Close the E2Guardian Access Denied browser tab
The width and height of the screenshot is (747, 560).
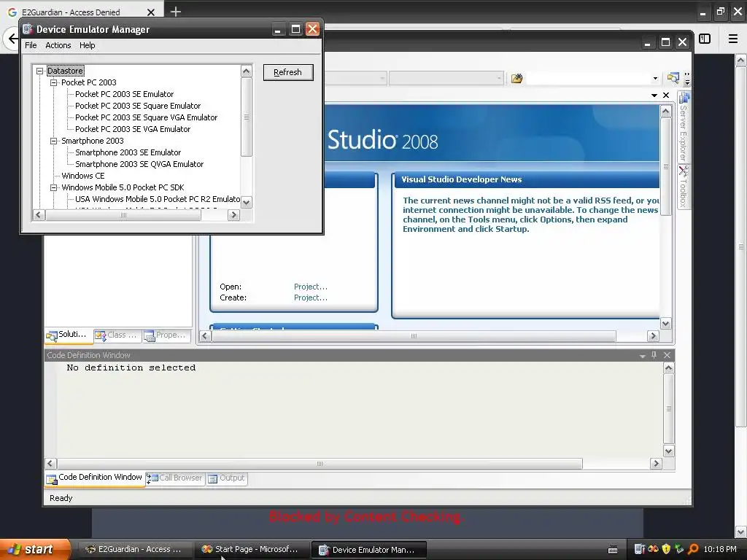coord(151,12)
